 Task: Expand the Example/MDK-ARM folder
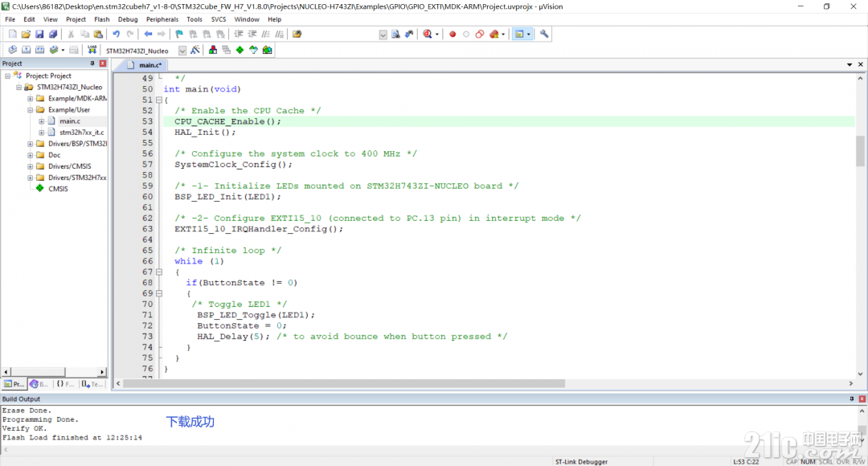pos(31,99)
